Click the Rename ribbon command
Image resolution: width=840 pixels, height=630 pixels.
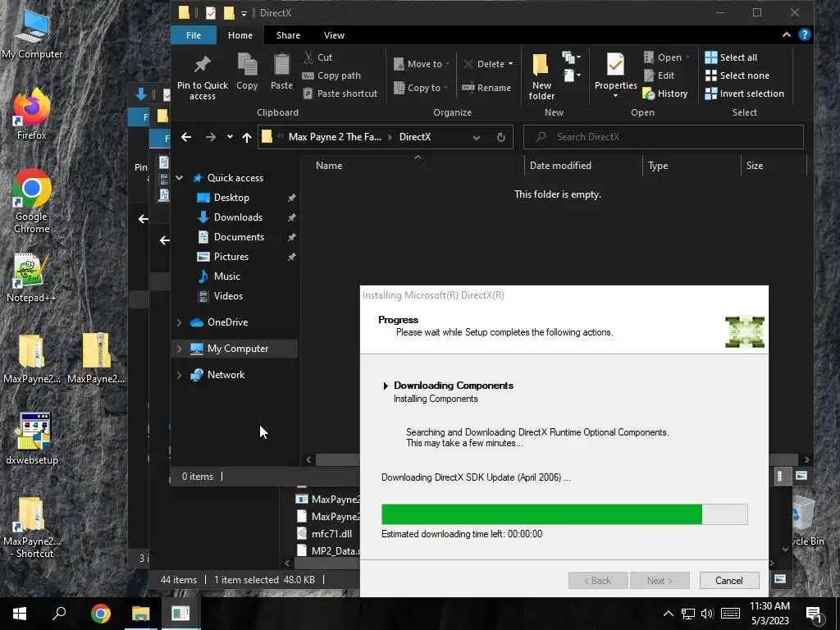[486, 87]
